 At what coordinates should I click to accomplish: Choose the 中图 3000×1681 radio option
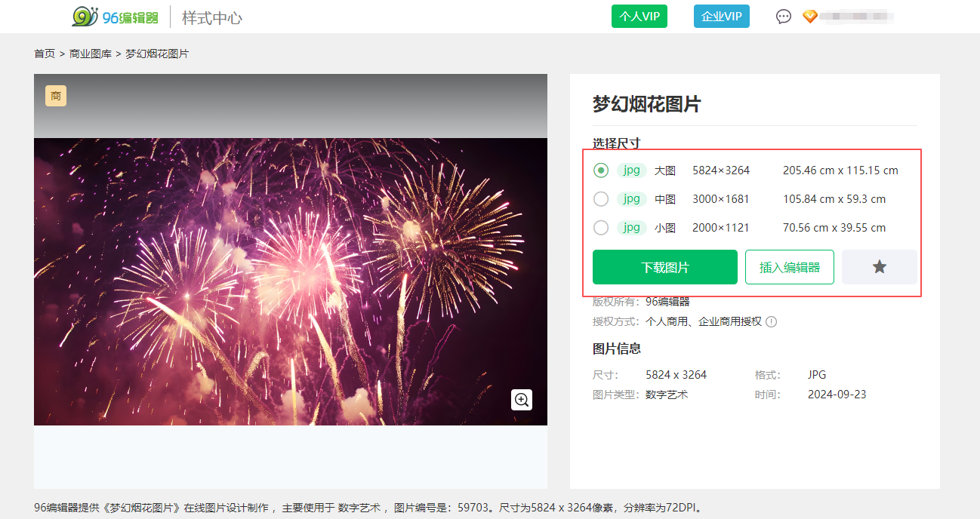click(x=601, y=199)
